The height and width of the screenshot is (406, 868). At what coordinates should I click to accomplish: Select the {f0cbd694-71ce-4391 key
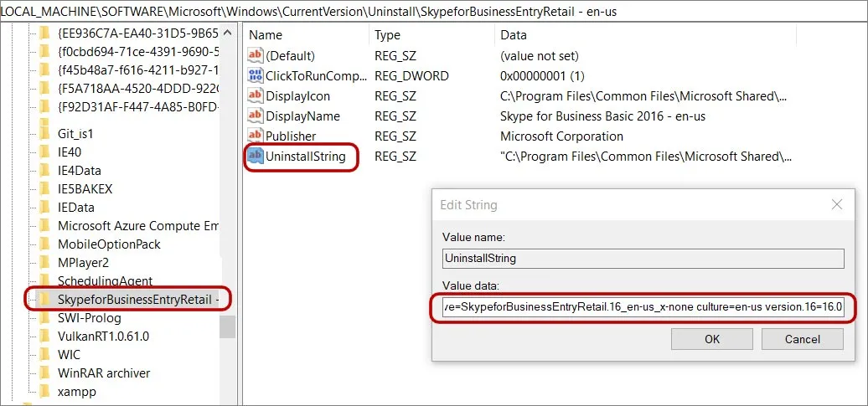(x=138, y=51)
